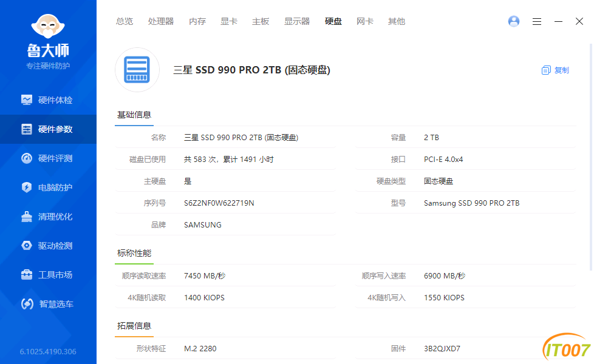This screenshot has height=364, width=594.
Task: Open 硬件体检 hardware checkup icon
Action: (x=27, y=100)
